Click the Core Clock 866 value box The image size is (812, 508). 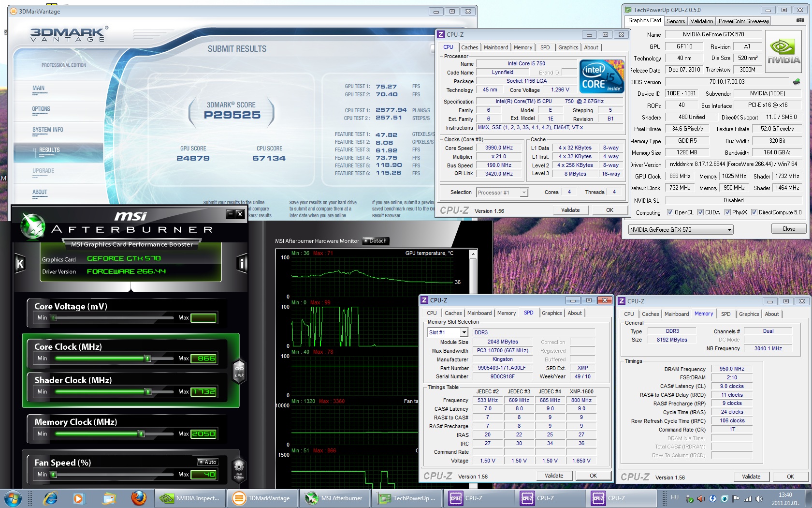click(203, 359)
